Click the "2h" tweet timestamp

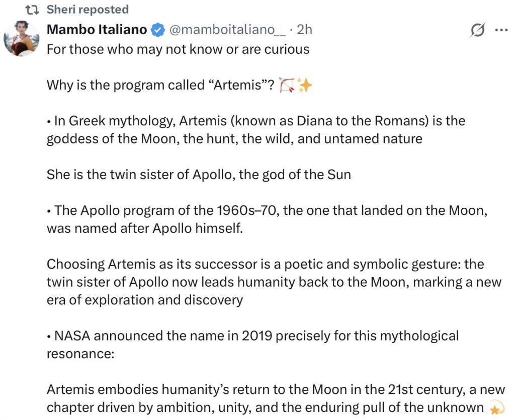coord(304,30)
